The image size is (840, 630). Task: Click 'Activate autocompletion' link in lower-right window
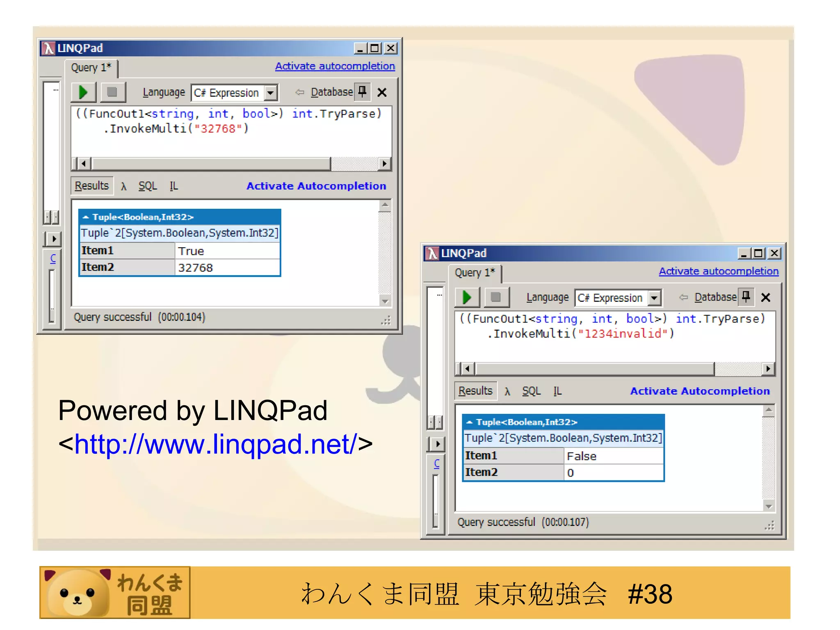tap(719, 271)
